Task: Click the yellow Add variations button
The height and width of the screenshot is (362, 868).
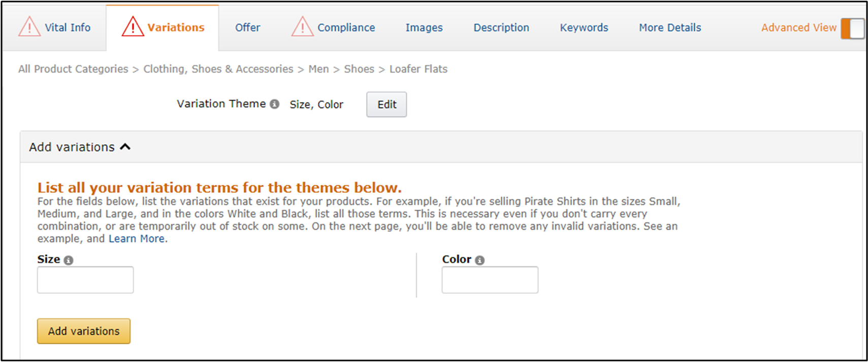Action: (x=84, y=331)
